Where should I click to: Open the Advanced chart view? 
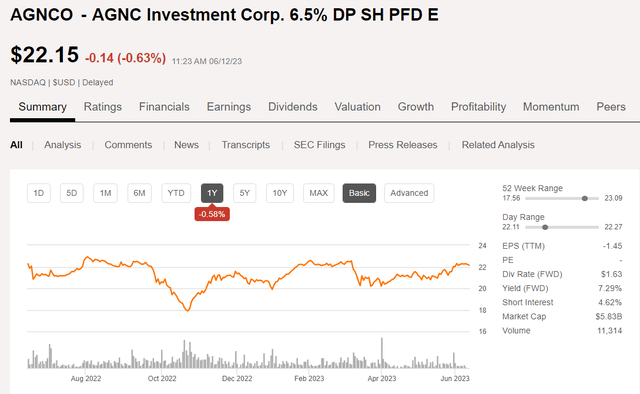tap(409, 193)
